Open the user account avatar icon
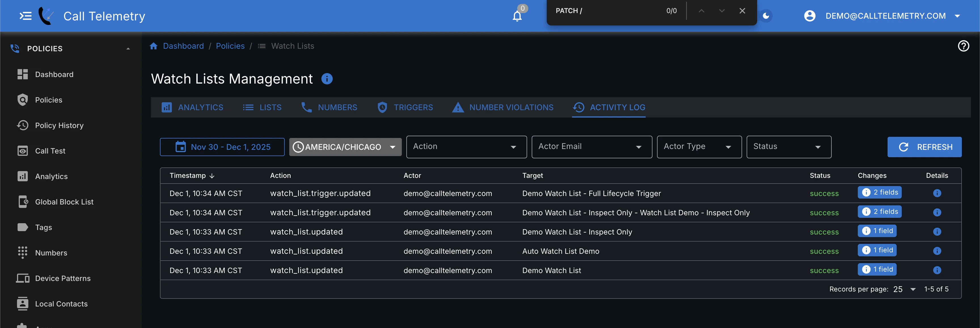980x328 pixels. [x=810, y=16]
